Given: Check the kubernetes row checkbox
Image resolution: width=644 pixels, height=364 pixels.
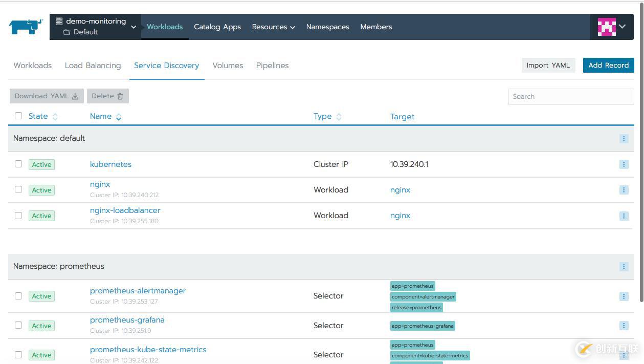Looking at the screenshot, I should 18,164.
